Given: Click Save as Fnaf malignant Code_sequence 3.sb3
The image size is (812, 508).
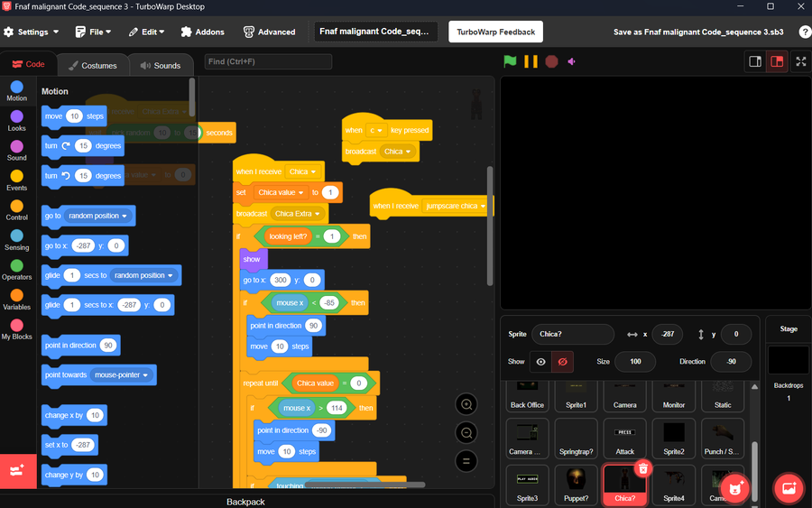Looking at the screenshot, I should [698, 32].
